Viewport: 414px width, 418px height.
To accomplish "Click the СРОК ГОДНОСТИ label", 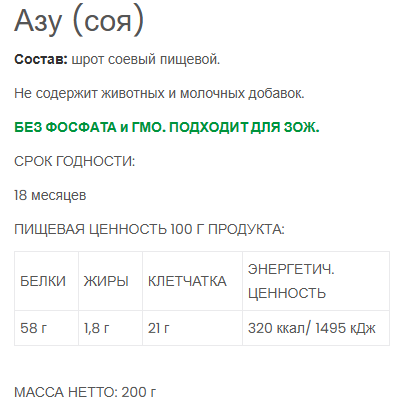I will [75, 161].
